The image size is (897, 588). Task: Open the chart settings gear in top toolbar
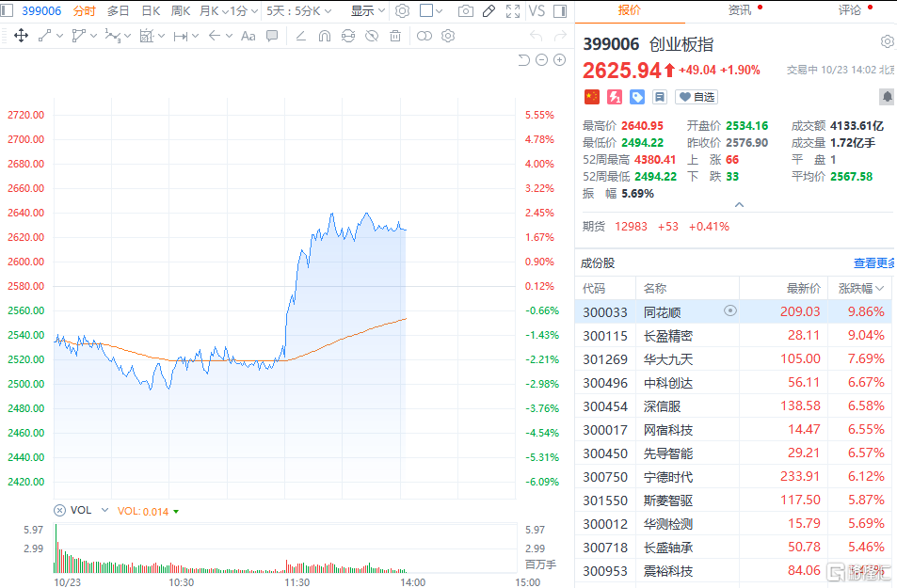403,11
